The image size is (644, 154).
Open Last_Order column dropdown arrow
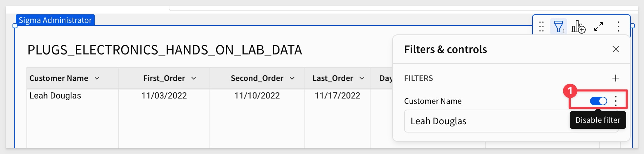(362, 78)
